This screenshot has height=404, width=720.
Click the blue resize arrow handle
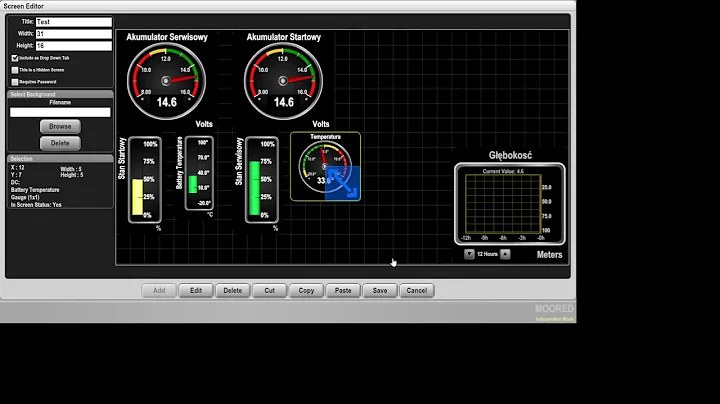click(x=343, y=183)
